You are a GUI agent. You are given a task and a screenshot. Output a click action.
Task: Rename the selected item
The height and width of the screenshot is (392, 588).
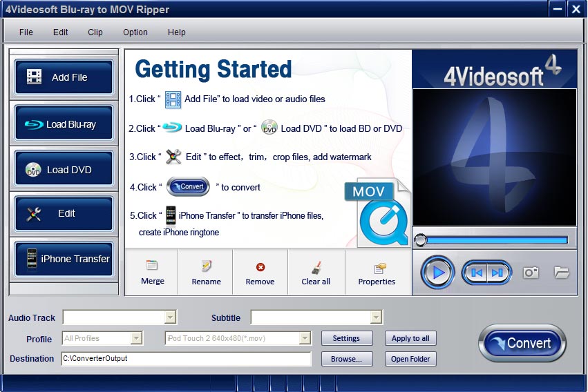click(x=206, y=273)
